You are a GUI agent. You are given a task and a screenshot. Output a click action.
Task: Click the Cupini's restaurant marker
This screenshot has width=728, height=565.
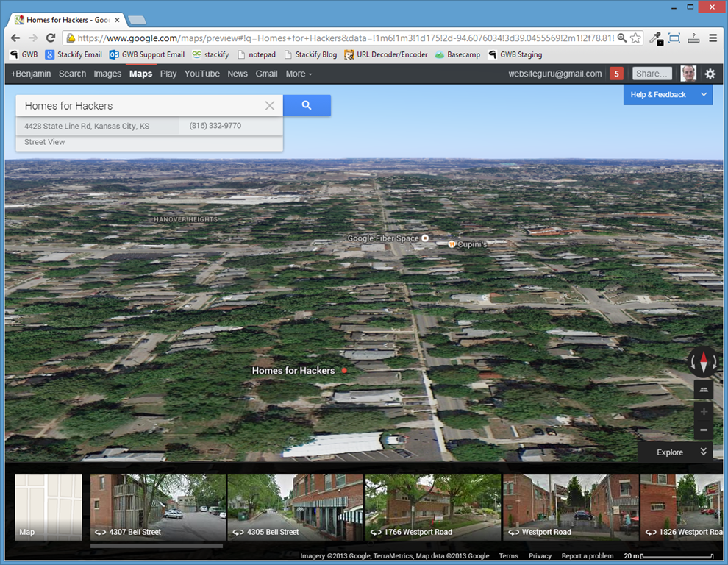point(452,244)
